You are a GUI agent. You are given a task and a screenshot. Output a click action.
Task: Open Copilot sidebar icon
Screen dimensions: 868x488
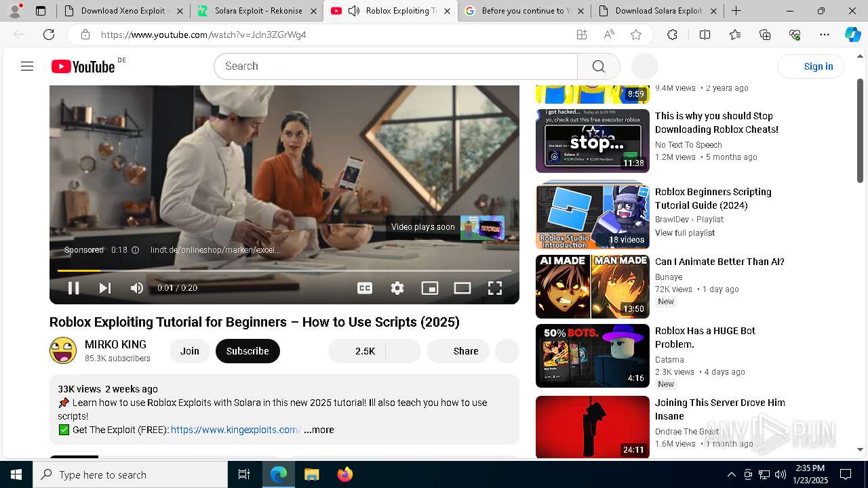click(x=852, y=35)
